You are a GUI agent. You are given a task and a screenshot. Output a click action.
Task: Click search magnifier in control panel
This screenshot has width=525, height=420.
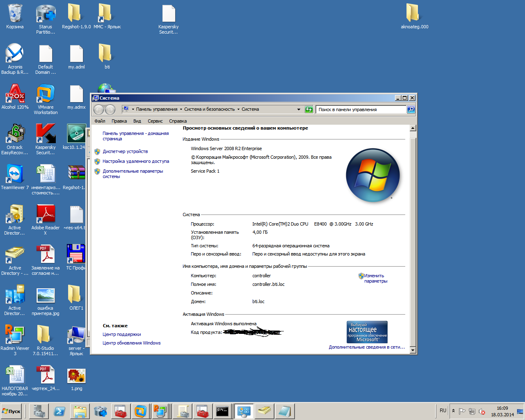tap(411, 110)
